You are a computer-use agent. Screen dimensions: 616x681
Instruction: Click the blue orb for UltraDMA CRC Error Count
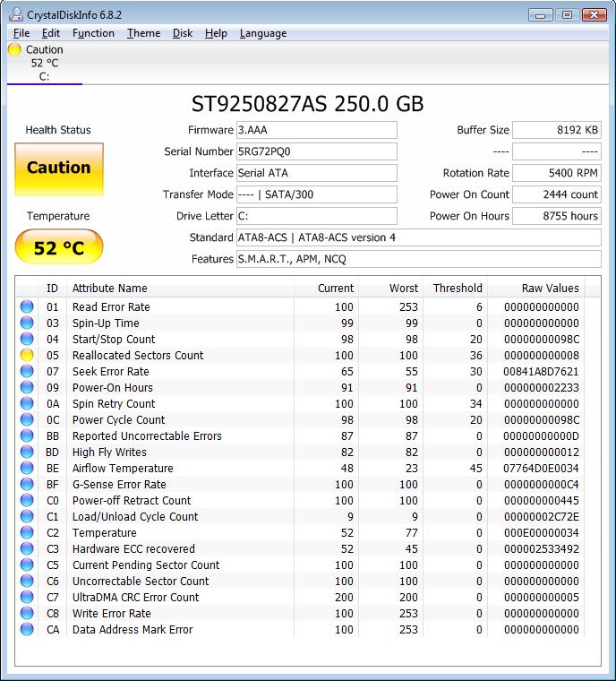click(x=27, y=597)
